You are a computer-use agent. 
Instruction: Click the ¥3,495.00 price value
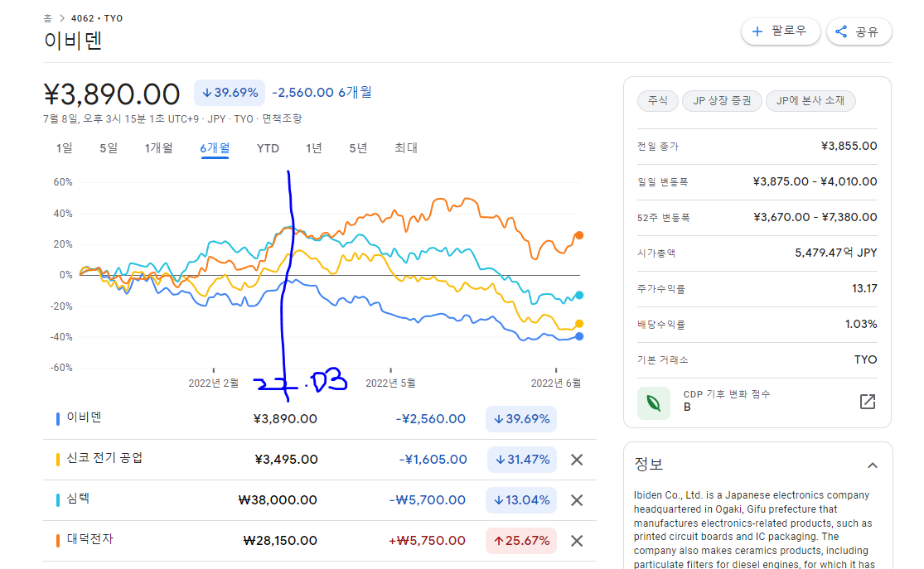coord(286,460)
